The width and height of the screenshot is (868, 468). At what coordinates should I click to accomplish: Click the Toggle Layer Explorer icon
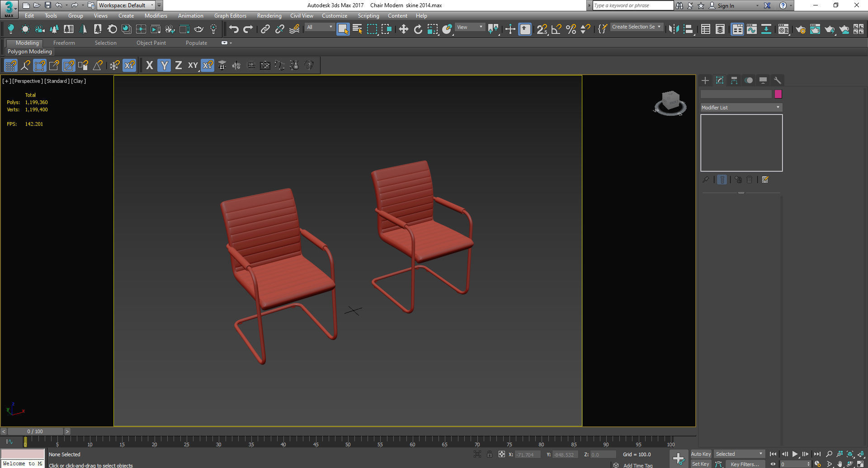coord(720,29)
